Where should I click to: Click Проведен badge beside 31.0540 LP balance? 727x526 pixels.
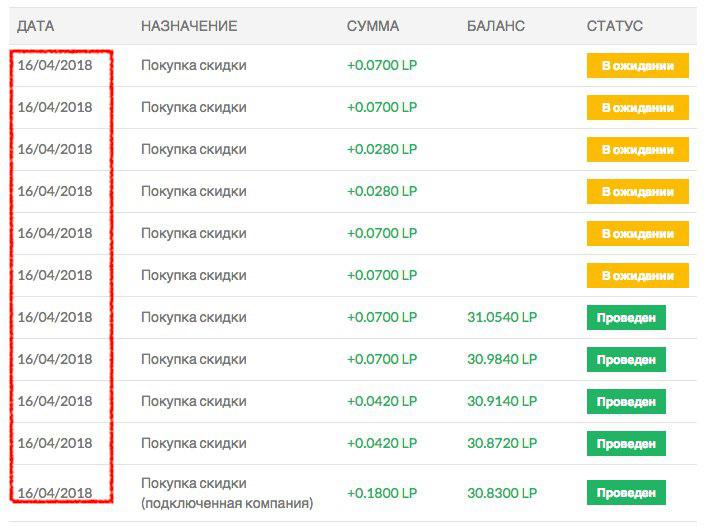626,318
